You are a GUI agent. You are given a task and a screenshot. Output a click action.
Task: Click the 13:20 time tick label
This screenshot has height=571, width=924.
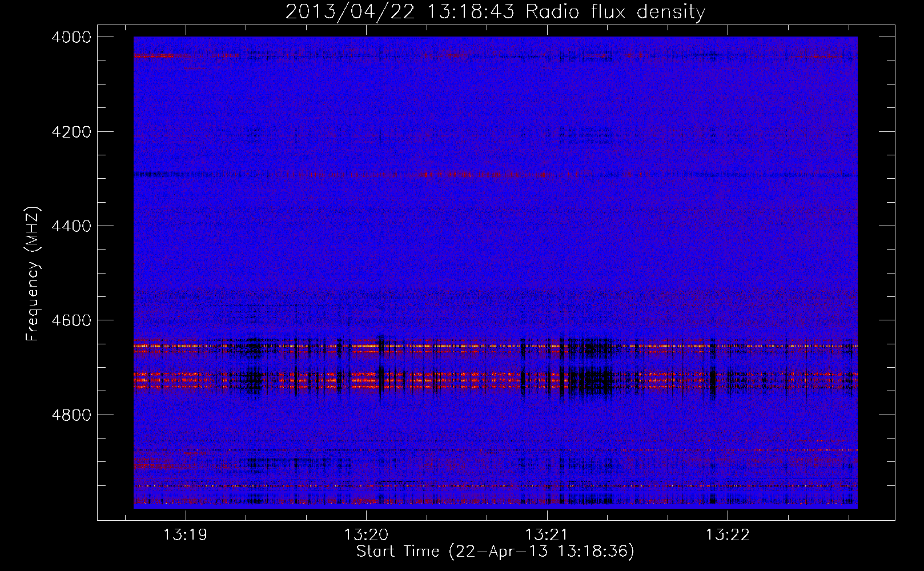[366, 535]
